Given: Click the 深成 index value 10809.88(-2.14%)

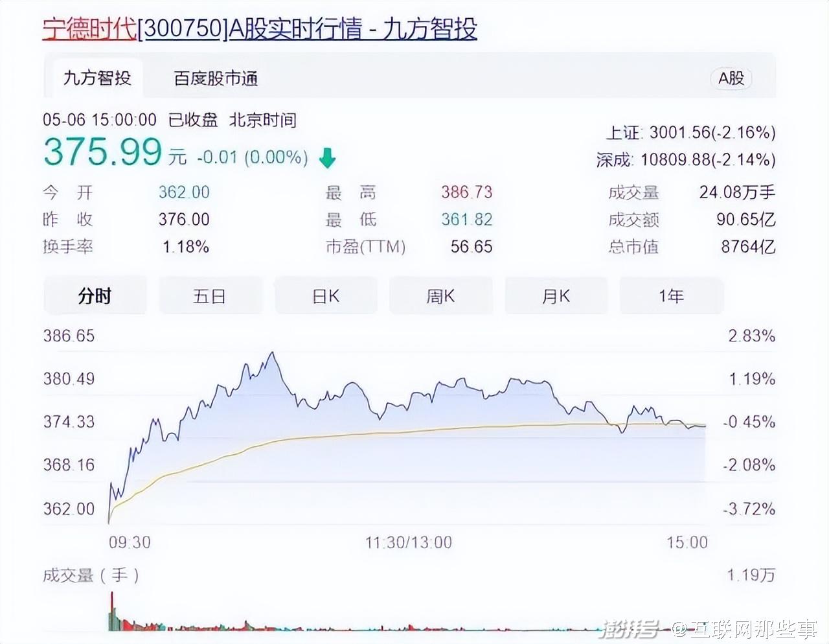Looking at the screenshot, I should (708, 159).
